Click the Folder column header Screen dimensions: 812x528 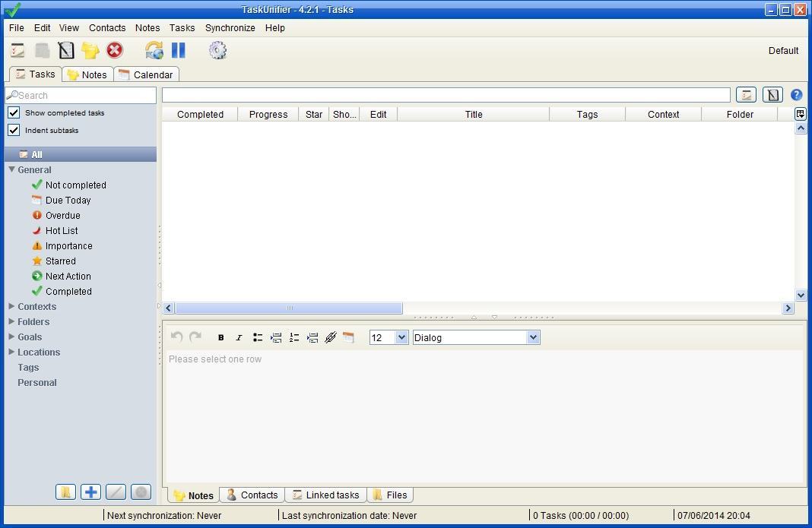point(740,114)
